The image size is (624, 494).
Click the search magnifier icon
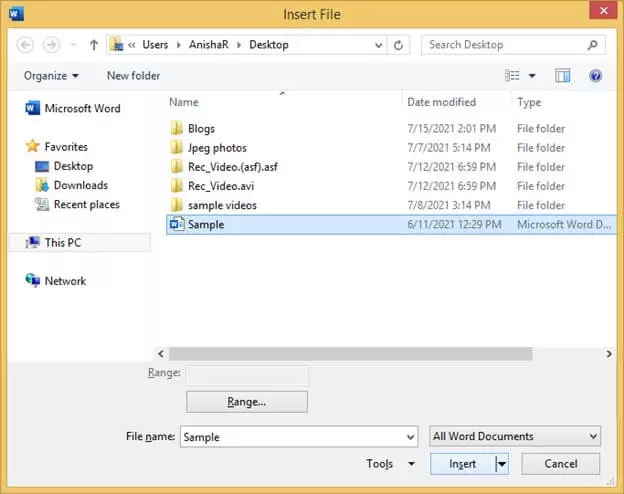pyautogui.click(x=593, y=45)
